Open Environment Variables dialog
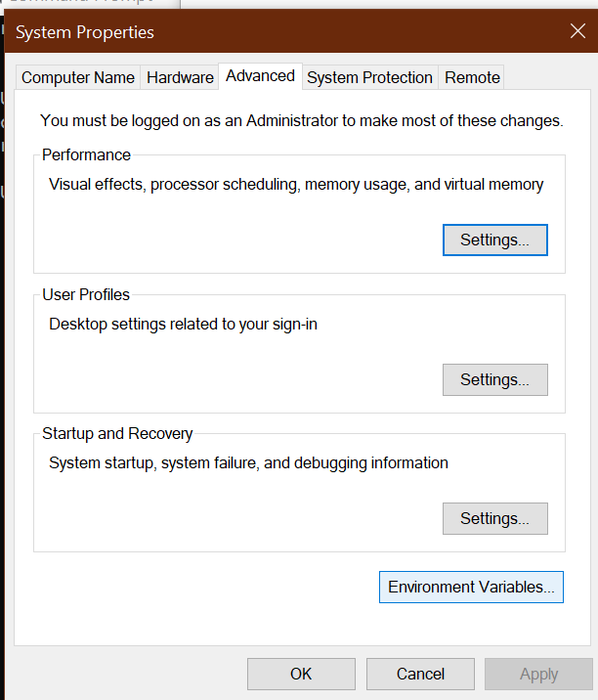 tap(471, 587)
